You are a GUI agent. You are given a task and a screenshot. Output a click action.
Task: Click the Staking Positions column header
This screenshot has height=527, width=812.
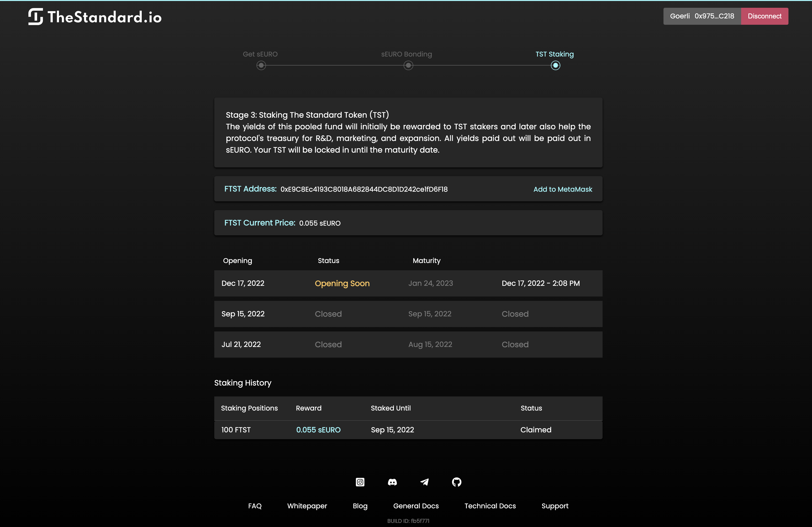tap(249, 408)
